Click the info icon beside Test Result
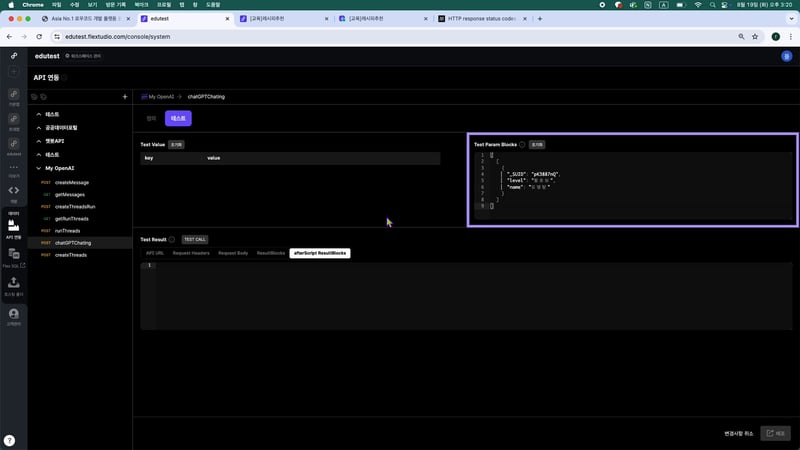 pos(172,239)
